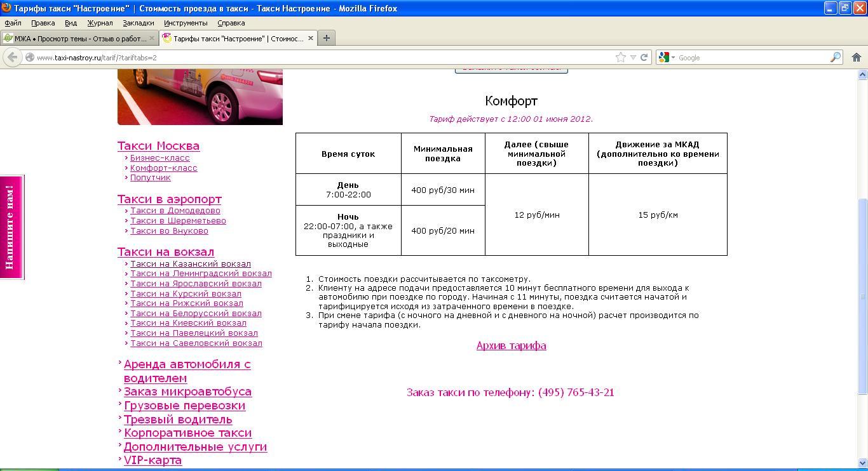
Task: Expand the URL history dropdown arrow
Action: tap(632, 57)
